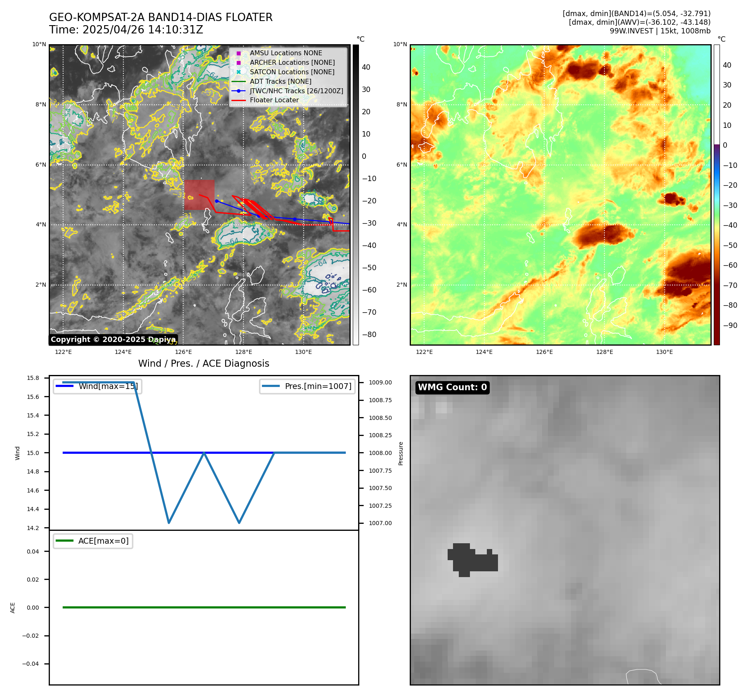This screenshot has height=700, width=748.
Task: Select the 'SATCON Locations [NONE]' legend text
Action: click(292, 72)
